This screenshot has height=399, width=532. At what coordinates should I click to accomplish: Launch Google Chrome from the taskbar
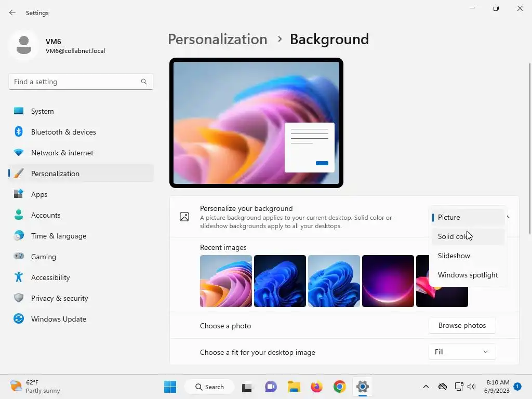[x=340, y=387]
